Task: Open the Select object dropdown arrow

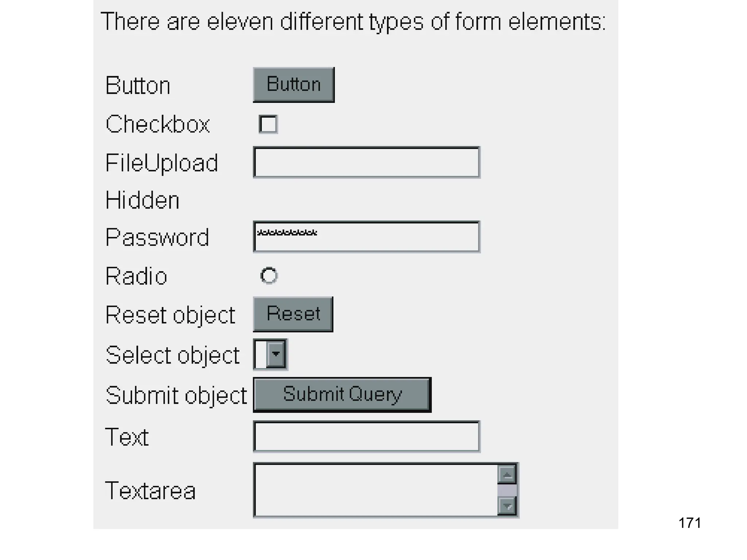Action: pos(276,354)
